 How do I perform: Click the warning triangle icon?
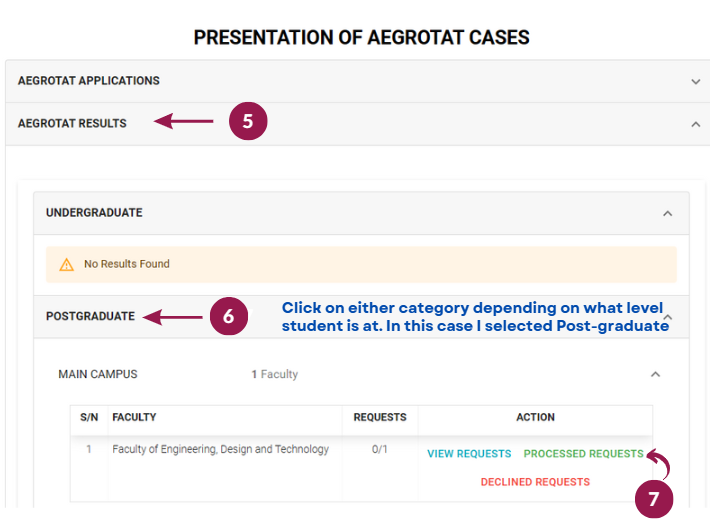tap(67, 264)
